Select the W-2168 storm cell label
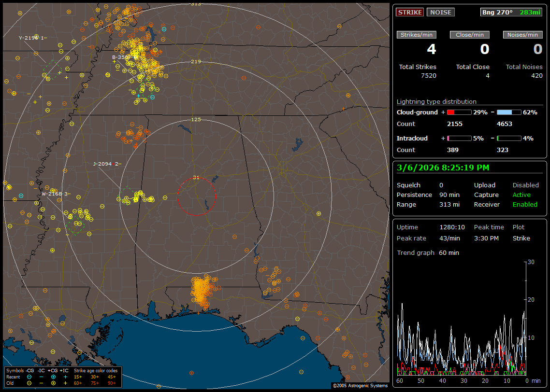550x392 pixels. click(56, 194)
